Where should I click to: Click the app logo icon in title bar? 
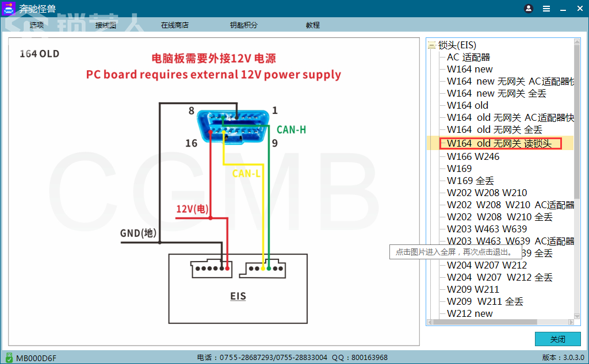click(x=9, y=8)
